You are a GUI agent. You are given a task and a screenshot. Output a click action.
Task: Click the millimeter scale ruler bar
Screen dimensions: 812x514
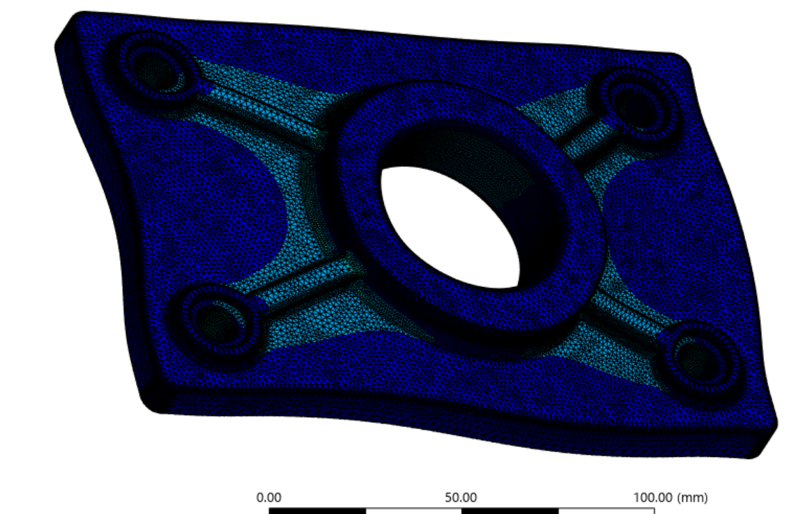click(x=461, y=511)
